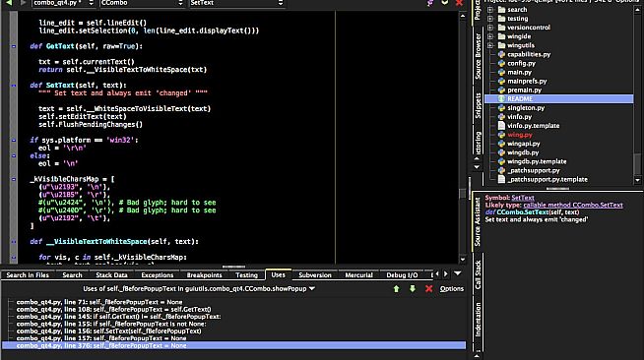644x360 pixels.
Task: Expand the testing folder
Action: point(490,19)
